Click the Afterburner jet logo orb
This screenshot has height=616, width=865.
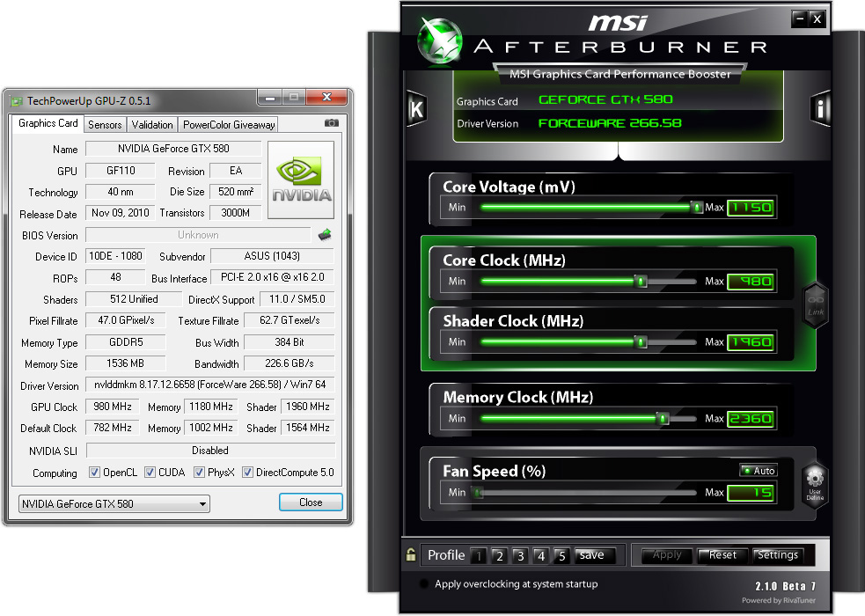[440, 40]
